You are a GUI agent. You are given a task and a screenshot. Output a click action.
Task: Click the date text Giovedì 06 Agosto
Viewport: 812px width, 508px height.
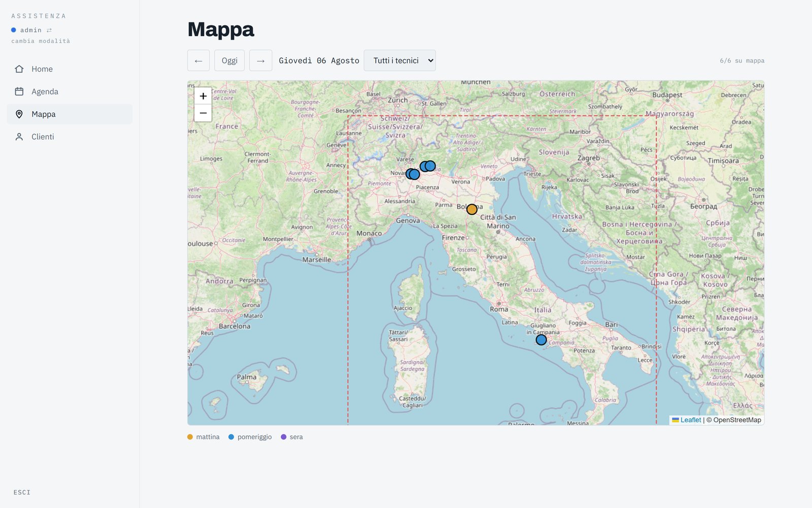pos(319,60)
